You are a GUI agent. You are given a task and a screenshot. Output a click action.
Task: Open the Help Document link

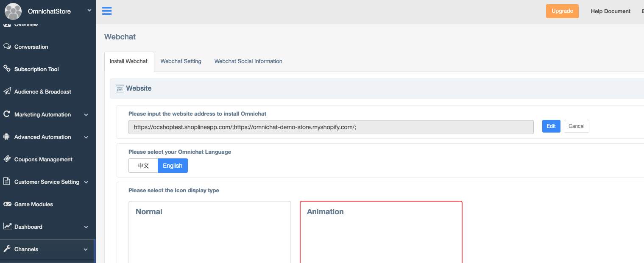611,11
